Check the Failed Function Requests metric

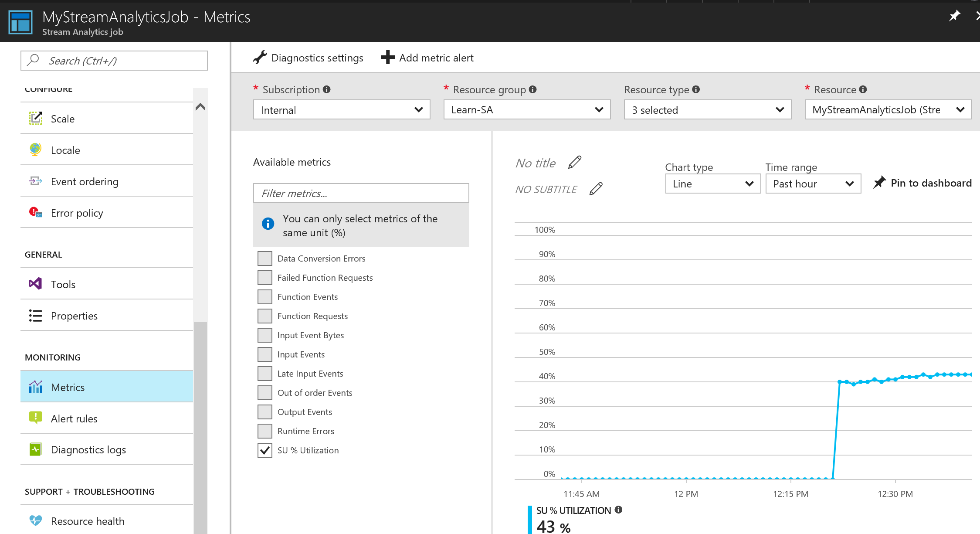[x=265, y=278]
